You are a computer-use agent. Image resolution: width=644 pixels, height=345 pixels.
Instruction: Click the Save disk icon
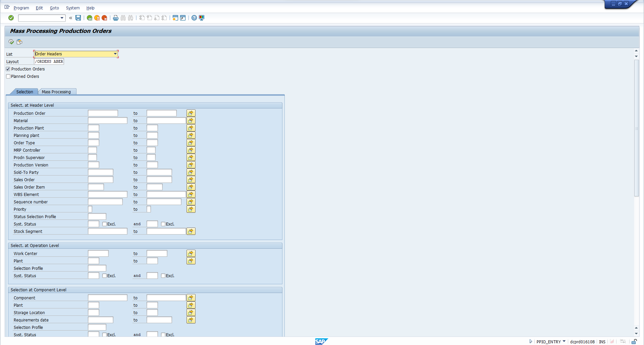pos(78,18)
